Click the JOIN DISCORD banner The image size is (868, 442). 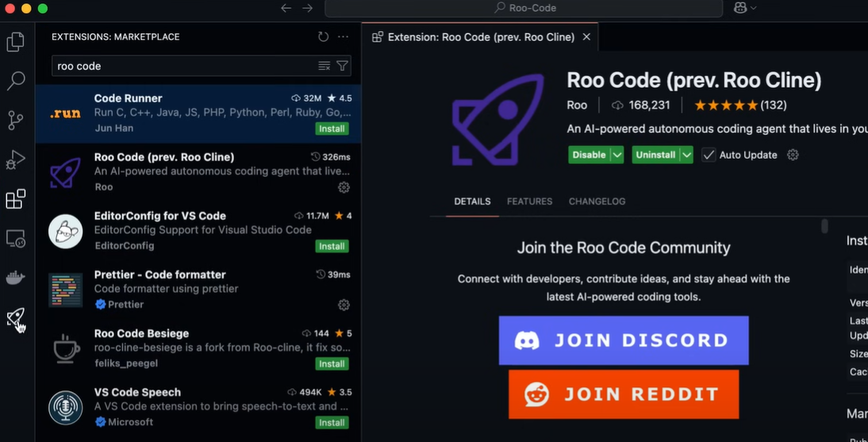[624, 340]
